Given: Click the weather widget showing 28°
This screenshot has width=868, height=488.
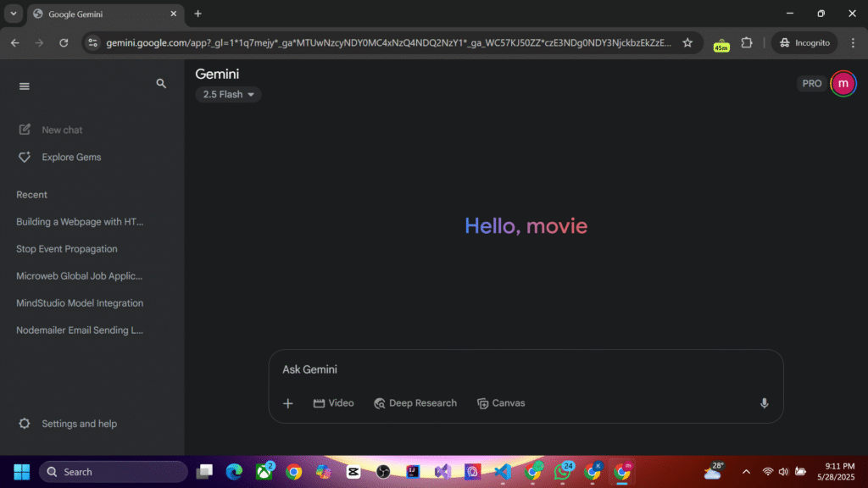Looking at the screenshot, I should point(714,472).
